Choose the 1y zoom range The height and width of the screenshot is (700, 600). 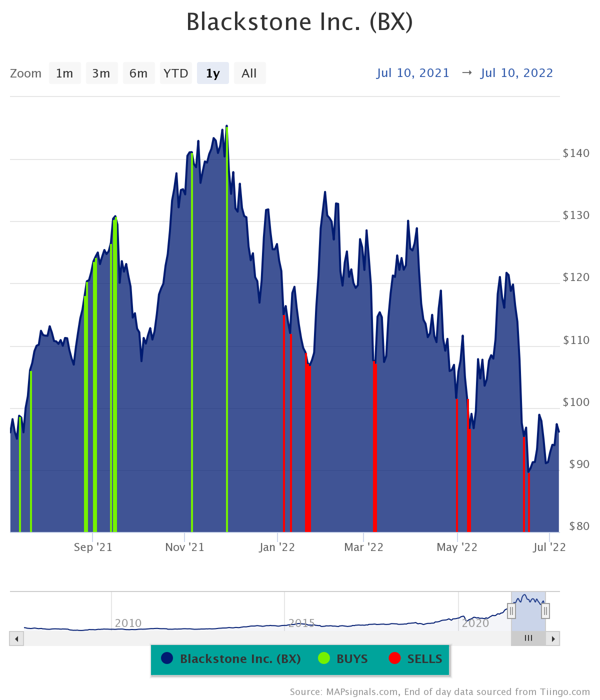[x=213, y=73]
